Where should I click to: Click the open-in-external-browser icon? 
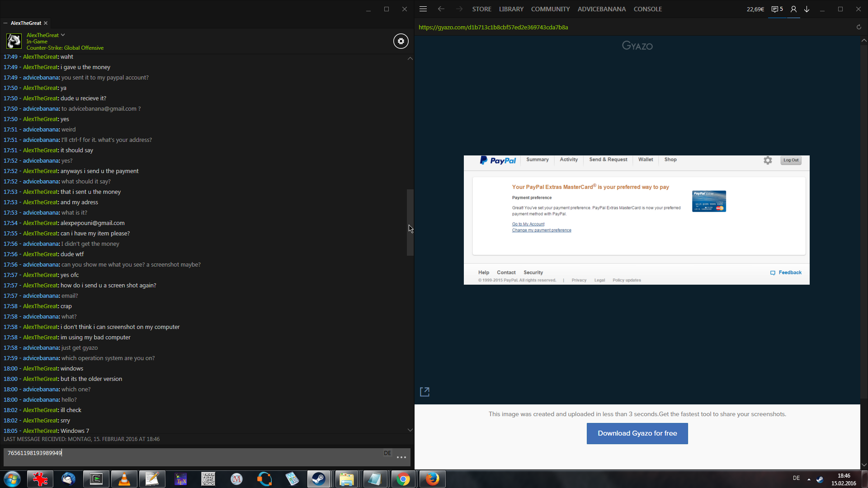(x=425, y=392)
